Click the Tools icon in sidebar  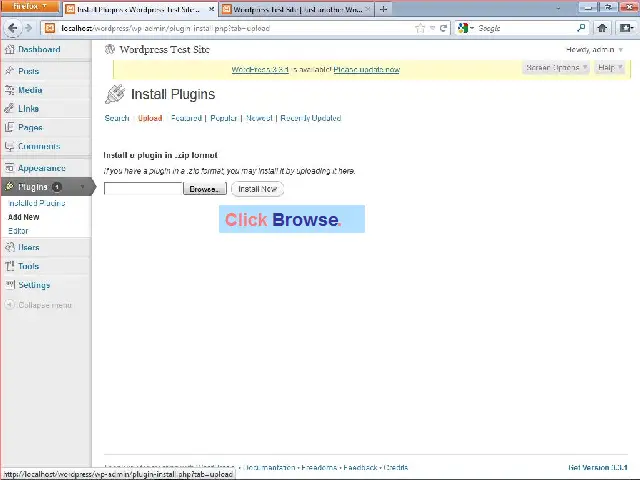point(9,266)
